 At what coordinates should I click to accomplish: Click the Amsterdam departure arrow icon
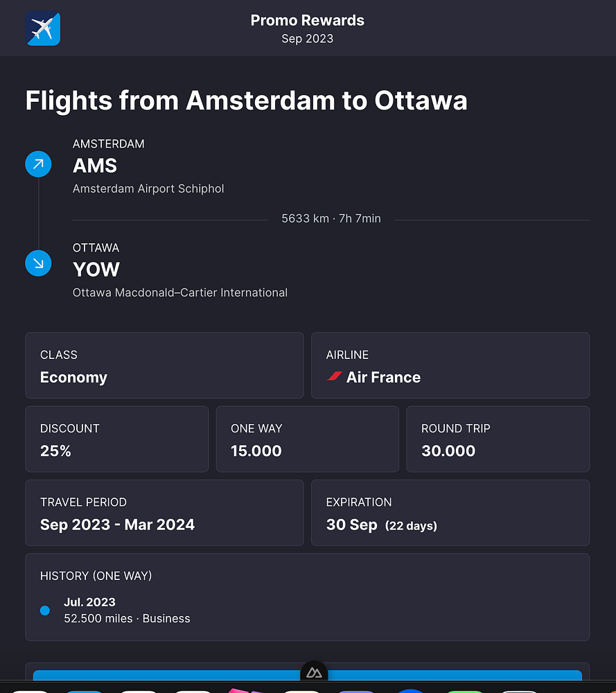[x=38, y=164]
